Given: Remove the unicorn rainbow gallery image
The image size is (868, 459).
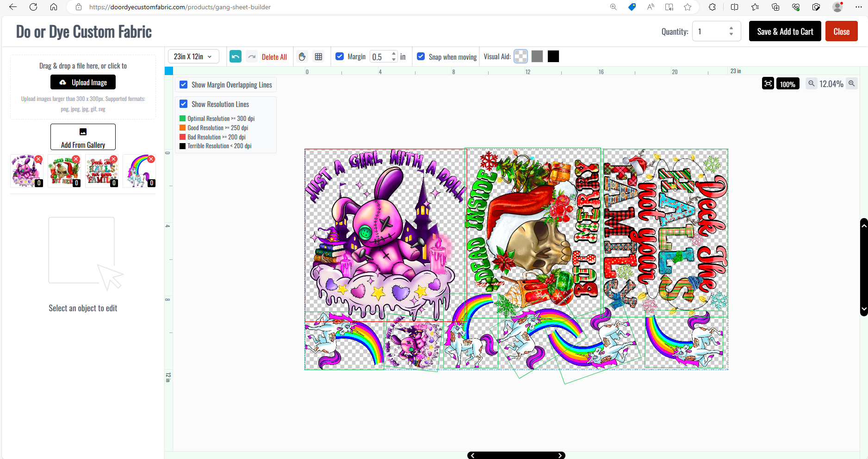Looking at the screenshot, I should coord(151,159).
